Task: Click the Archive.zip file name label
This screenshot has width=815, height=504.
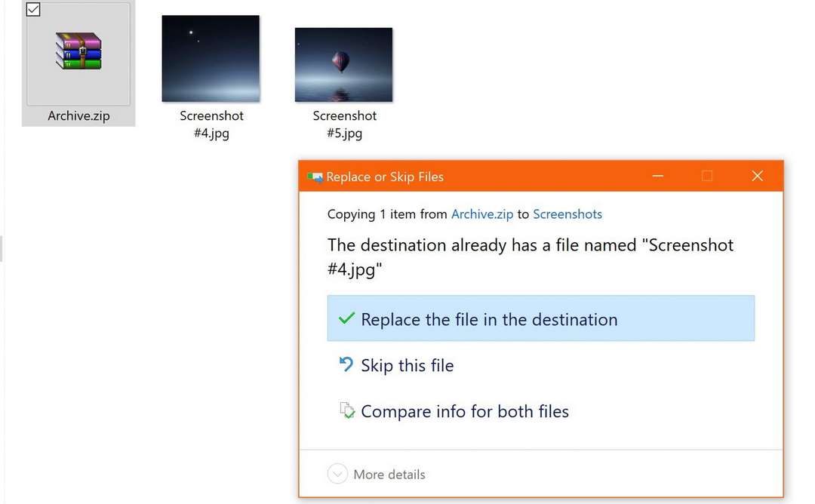Action: (x=78, y=116)
